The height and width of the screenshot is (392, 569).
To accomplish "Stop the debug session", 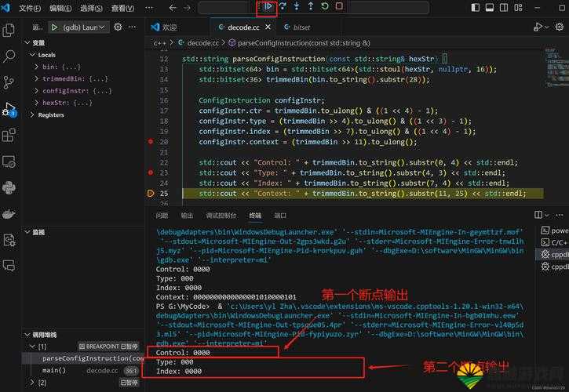I will pos(339,6).
